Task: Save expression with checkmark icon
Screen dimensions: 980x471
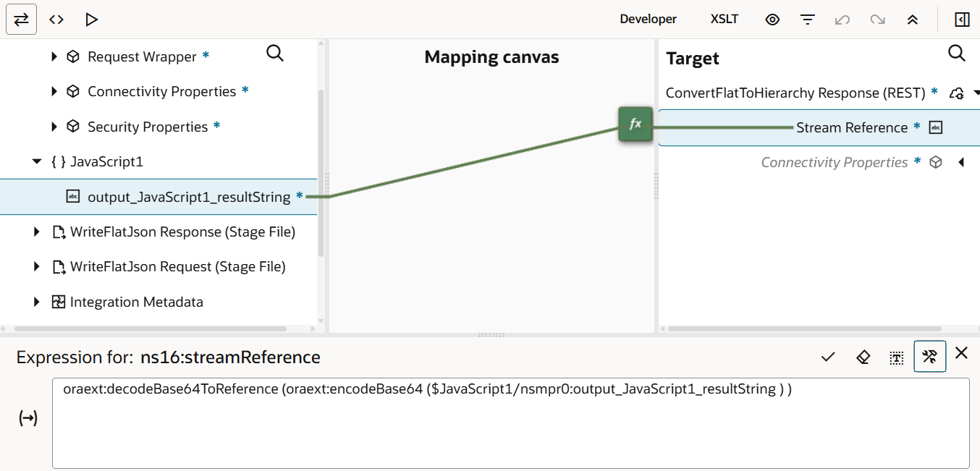Action: click(828, 357)
